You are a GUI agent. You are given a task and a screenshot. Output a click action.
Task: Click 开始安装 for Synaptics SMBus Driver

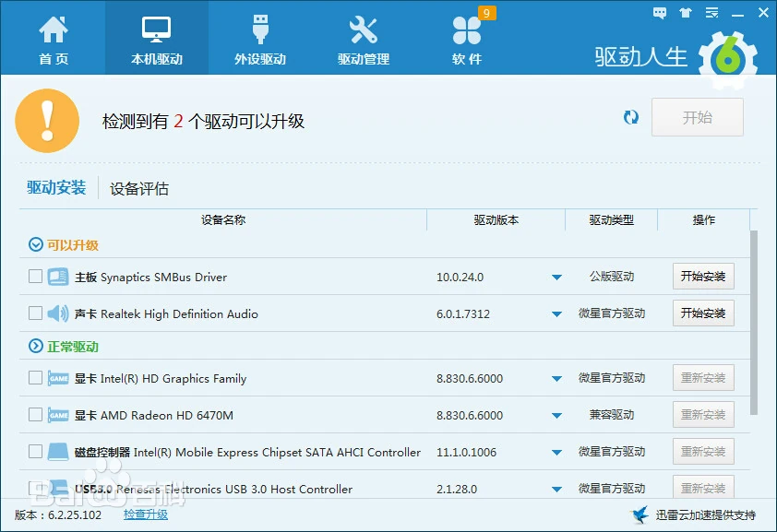(703, 276)
